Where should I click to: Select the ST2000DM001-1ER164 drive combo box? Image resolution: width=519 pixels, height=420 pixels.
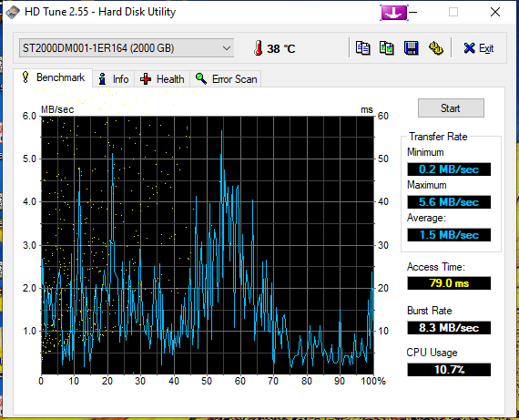pyautogui.click(x=127, y=48)
